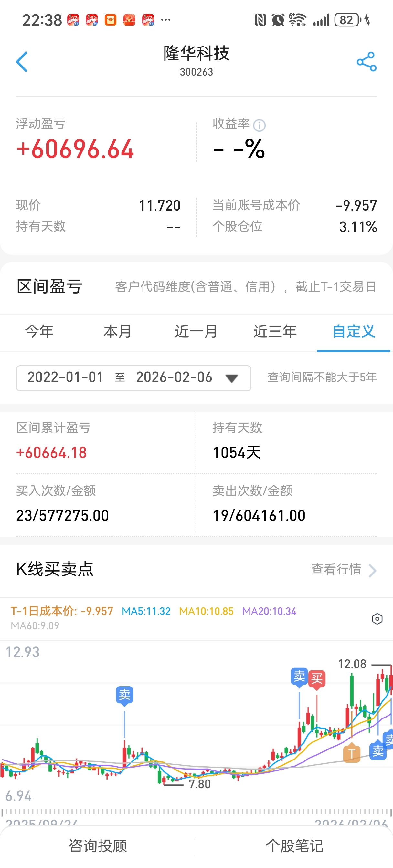Tap the orange notification app icon
The image size is (393, 868).
coord(111,20)
